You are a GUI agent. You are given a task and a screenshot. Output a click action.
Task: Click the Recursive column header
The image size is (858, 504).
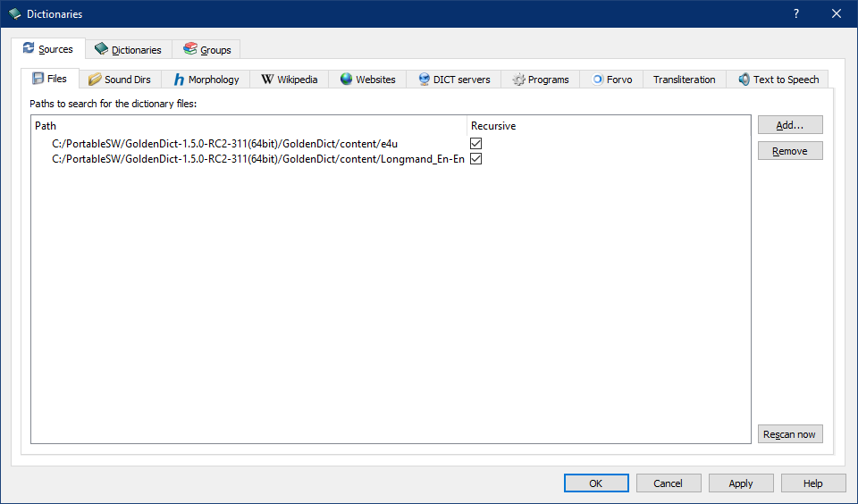[609, 126]
